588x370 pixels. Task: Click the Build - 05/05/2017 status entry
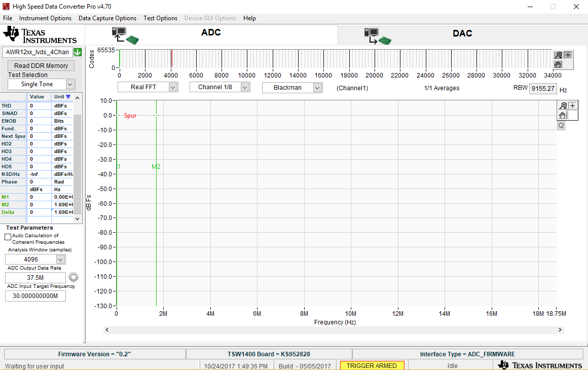[x=305, y=366]
